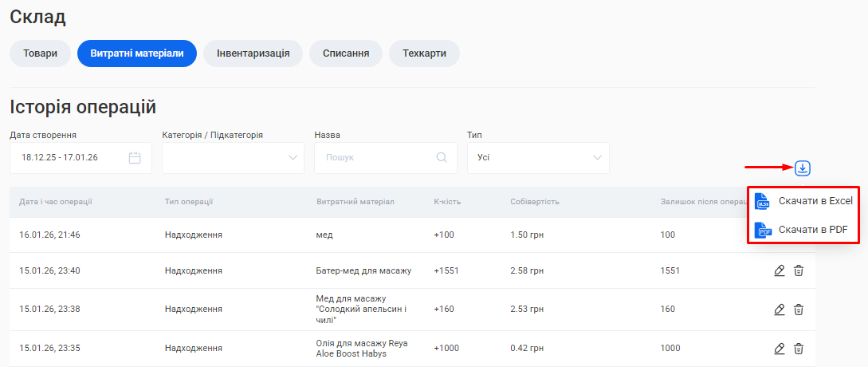This screenshot has width=868, height=367.
Task: Edit the Олія для масажу Reya row
Action: coord(780,349)
